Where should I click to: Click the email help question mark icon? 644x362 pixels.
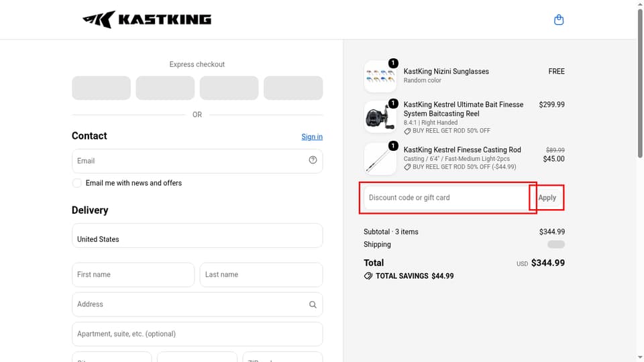pos(313,160)
